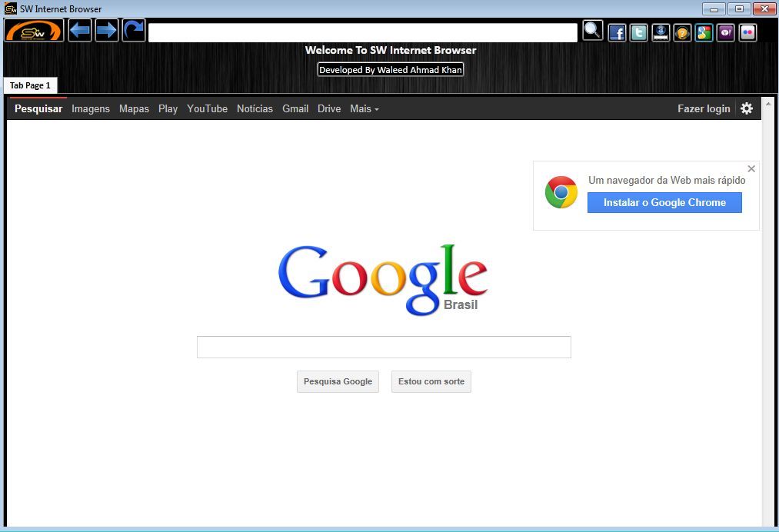Open Pesquisar in Google bar
Screen dimensions: 779x532
click(x=38, y=108)
